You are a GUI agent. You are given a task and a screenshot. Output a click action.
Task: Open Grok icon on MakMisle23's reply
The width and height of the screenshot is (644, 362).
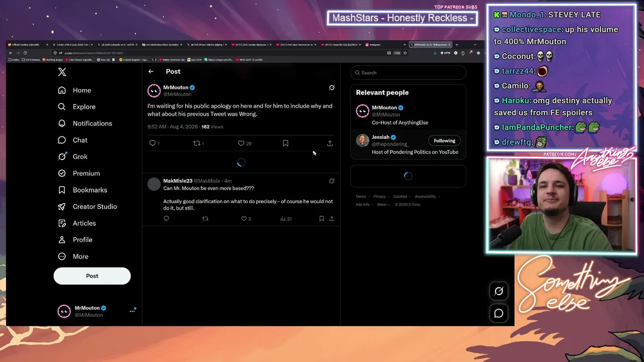click(x=332, y=181)
